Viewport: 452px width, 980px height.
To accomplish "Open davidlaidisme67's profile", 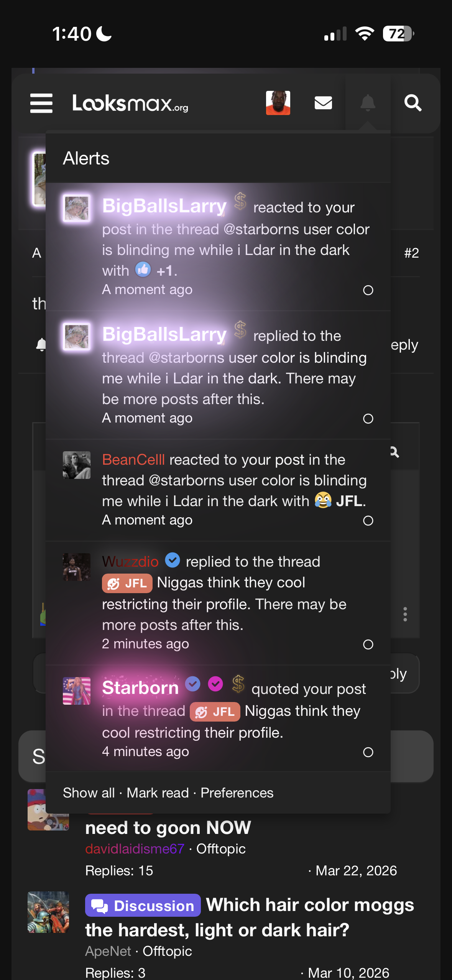I will pos(135,849).
